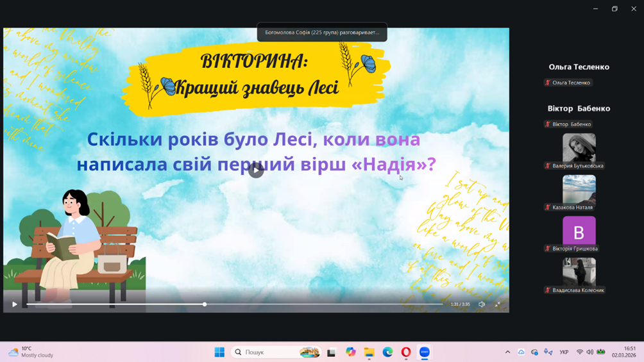This screenshot has height=362, width=644.
Task: Select Владислава Колесник's video thumbnail
Action: point(579,272)
